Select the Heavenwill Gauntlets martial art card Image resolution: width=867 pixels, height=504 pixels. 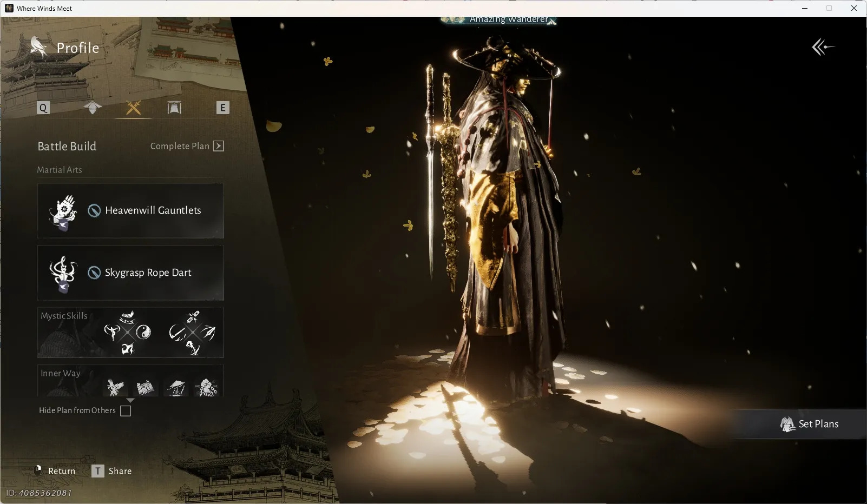130,210
